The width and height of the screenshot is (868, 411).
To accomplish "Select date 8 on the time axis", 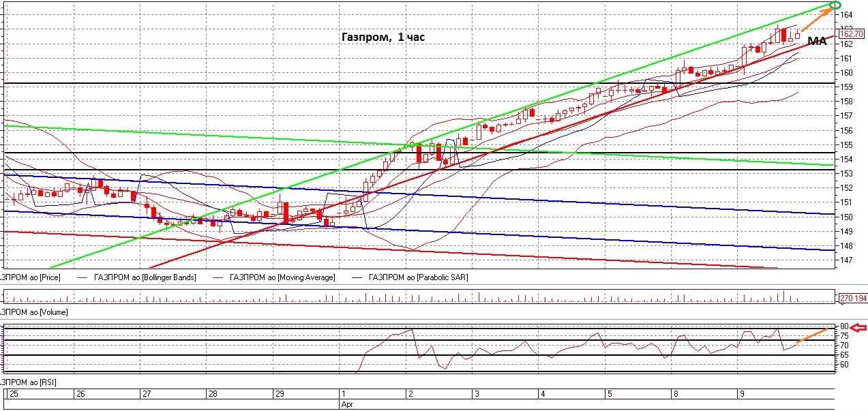I will [x=676, y=394].
